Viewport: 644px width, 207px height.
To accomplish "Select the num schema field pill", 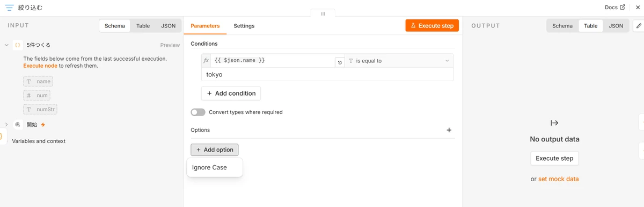I will pyautogui.click(x=37, y=95).
